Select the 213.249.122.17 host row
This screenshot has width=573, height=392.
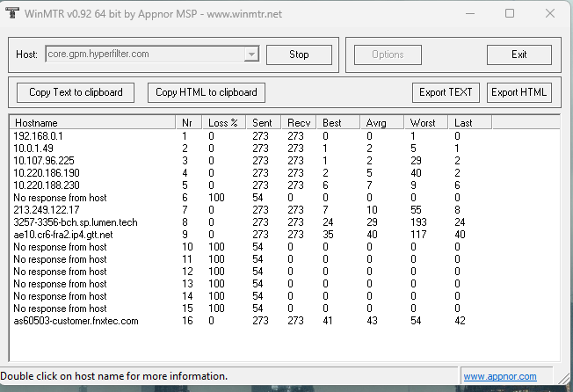46,210
